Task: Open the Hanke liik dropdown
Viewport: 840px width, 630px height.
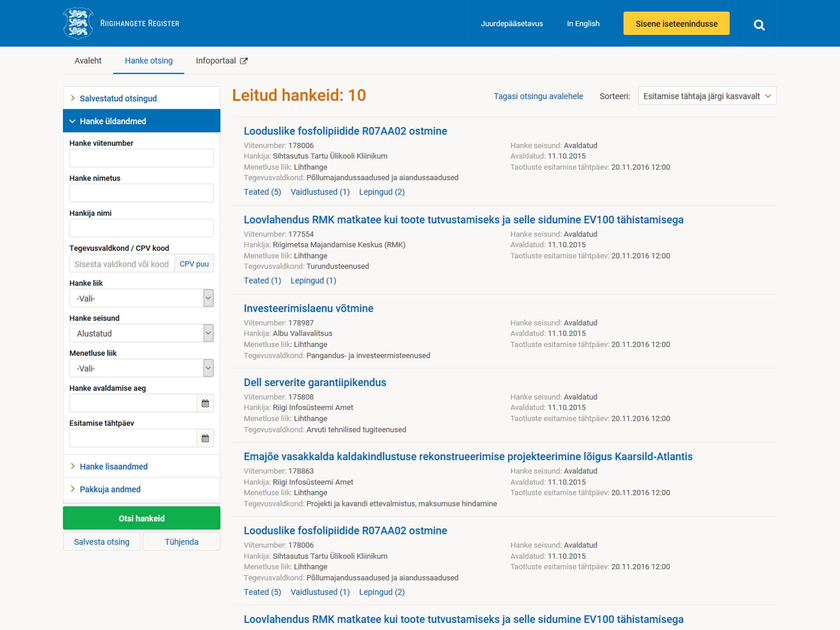Action: pos(141,298)
